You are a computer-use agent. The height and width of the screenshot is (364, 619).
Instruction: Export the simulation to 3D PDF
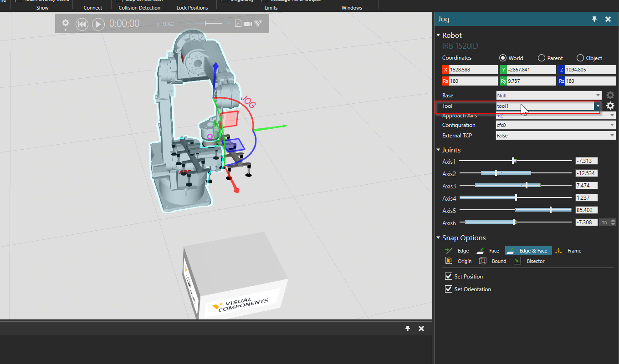click(238, 24)
